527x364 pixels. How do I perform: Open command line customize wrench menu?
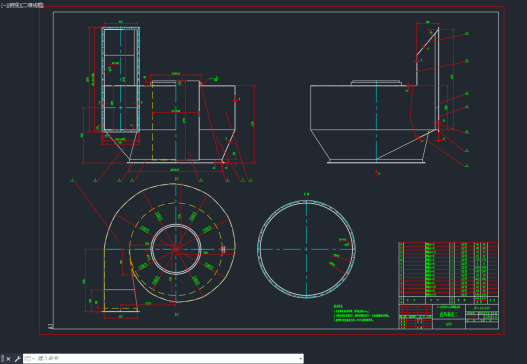(17, 359)
